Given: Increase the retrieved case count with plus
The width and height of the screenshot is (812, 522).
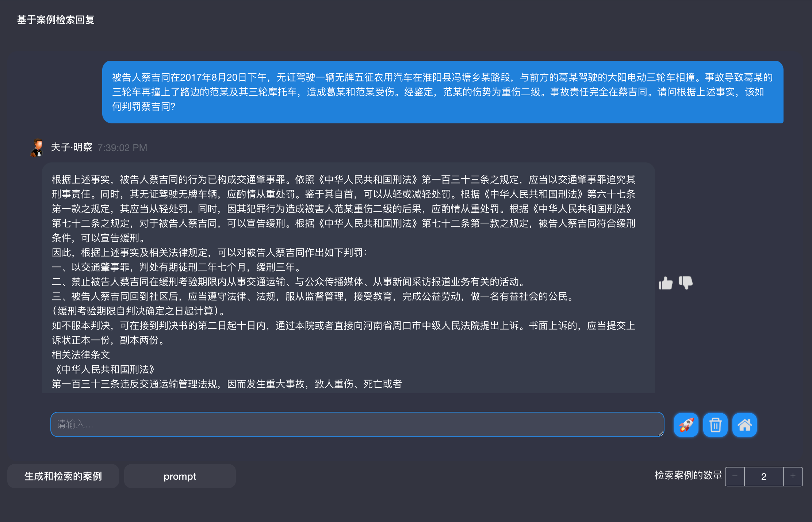Looking at the screenshot, I should [x=793, y=476].
